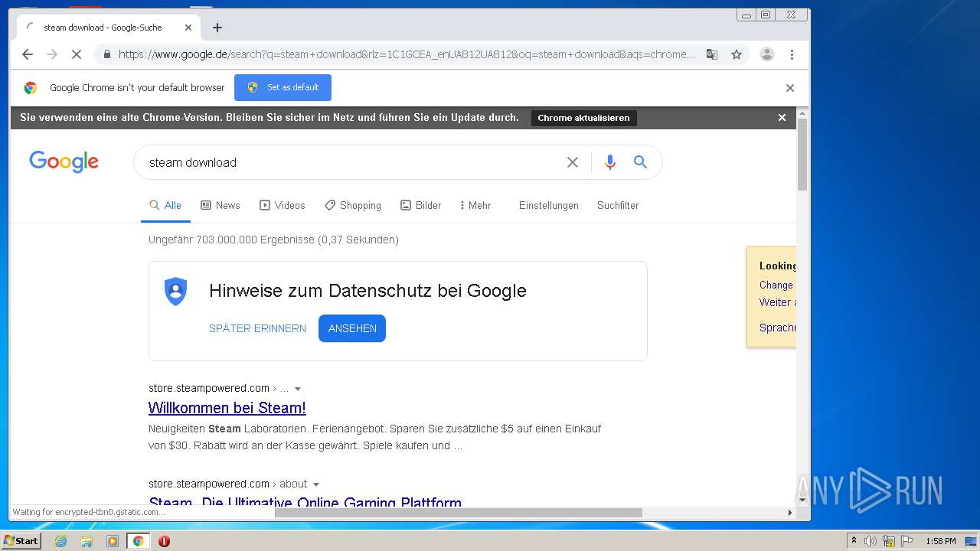Click SPÄTER ERINNERN link

257,328
